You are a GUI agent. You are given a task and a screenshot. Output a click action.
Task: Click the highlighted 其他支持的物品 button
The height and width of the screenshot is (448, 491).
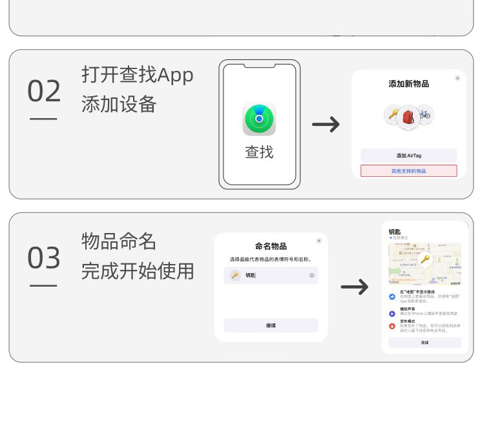click(408, 171)
